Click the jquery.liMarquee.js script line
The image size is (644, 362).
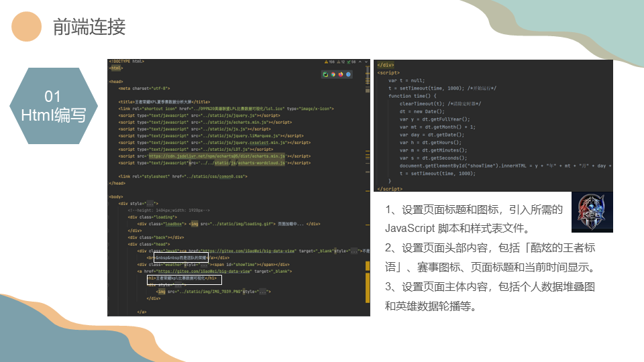click(x=211, y=136)
